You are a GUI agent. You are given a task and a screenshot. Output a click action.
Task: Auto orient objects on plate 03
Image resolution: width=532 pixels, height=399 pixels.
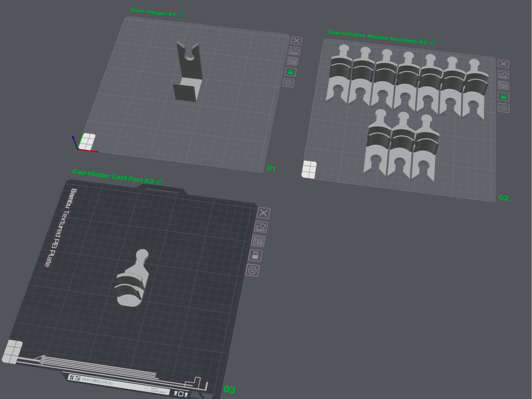coord(261,227)
